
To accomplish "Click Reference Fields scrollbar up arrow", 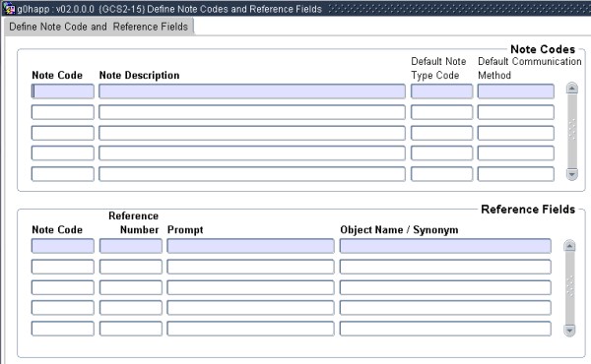I will click(x=569, y=246).
